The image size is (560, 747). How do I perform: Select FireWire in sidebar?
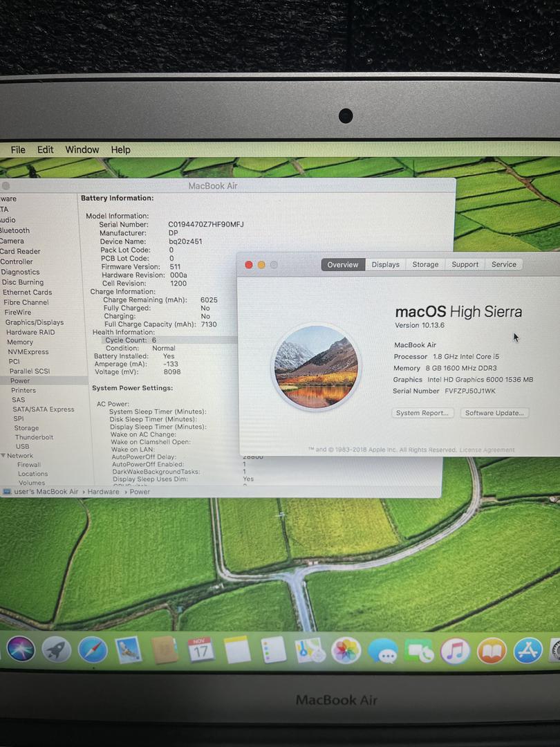point(17,313)
